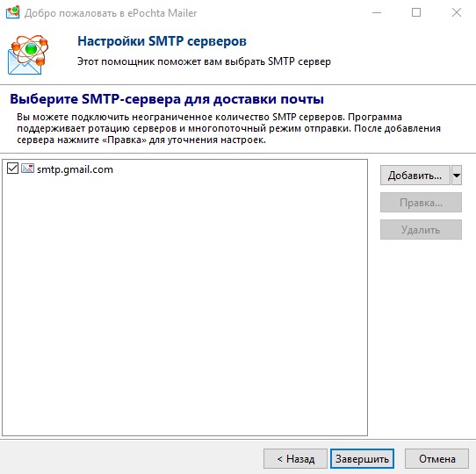Minimize the ePochta Mailer window

[377, 13]
